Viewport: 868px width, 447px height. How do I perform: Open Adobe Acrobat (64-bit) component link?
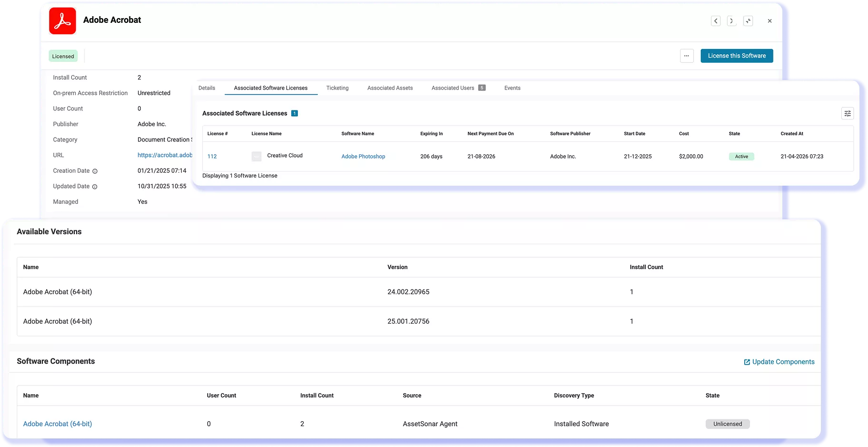(58, 424)
